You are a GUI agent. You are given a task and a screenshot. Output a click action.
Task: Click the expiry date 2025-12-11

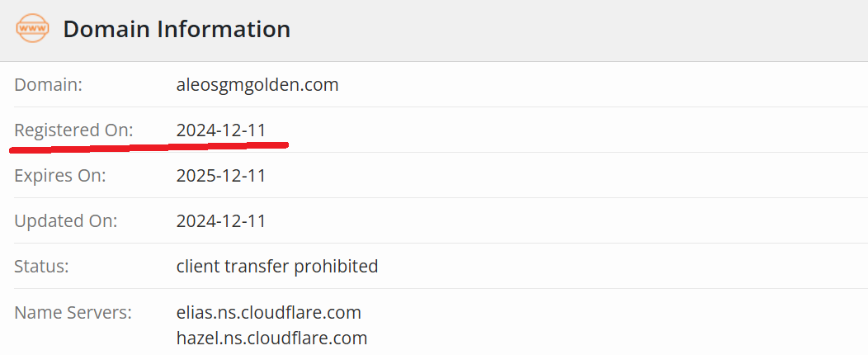click(x=221, y=176)
